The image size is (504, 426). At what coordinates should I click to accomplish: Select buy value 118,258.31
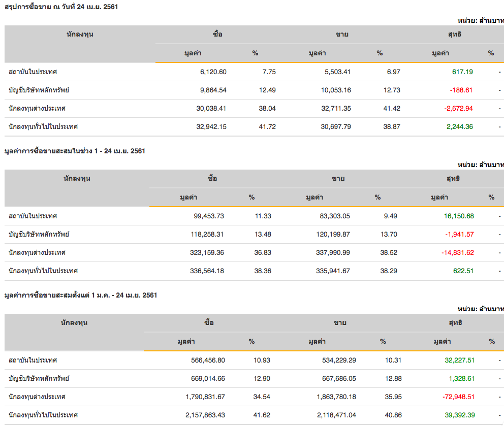207,235
